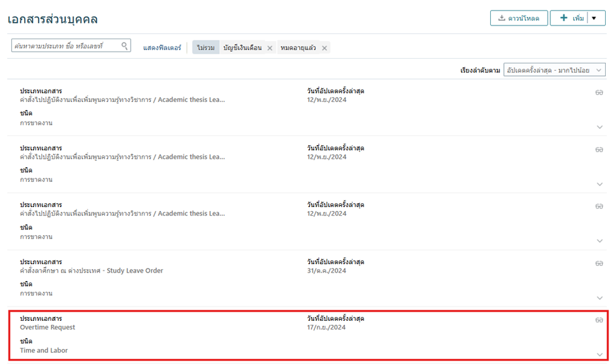Remove the บัญชีเงินเดือน filter with its X
615x364 pixels.
[270, 48]
